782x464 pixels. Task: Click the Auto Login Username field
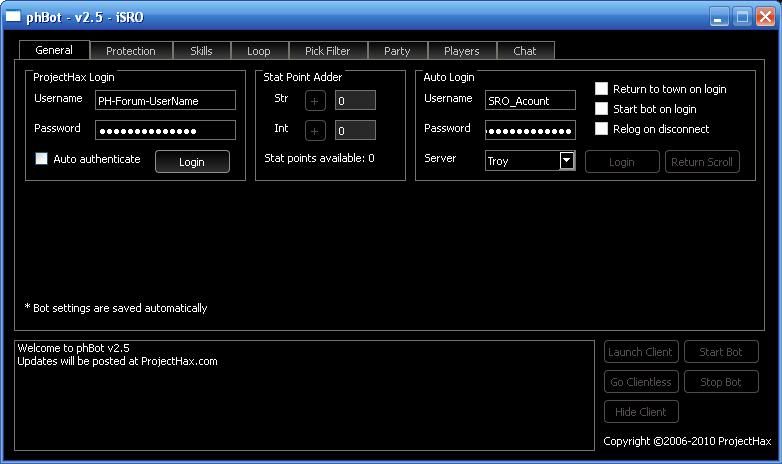530,100
